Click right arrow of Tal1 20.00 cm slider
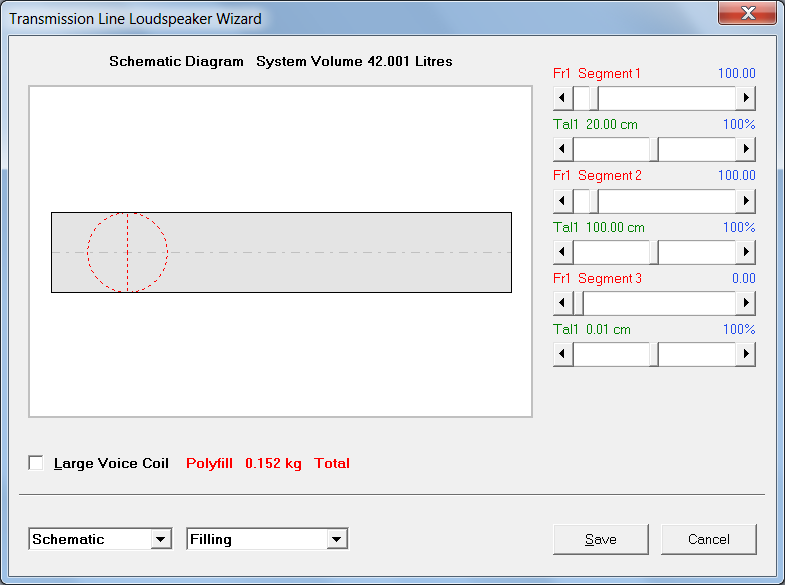Image resolution: width=785 pixels, height=585 pixels. coord(745,149)
